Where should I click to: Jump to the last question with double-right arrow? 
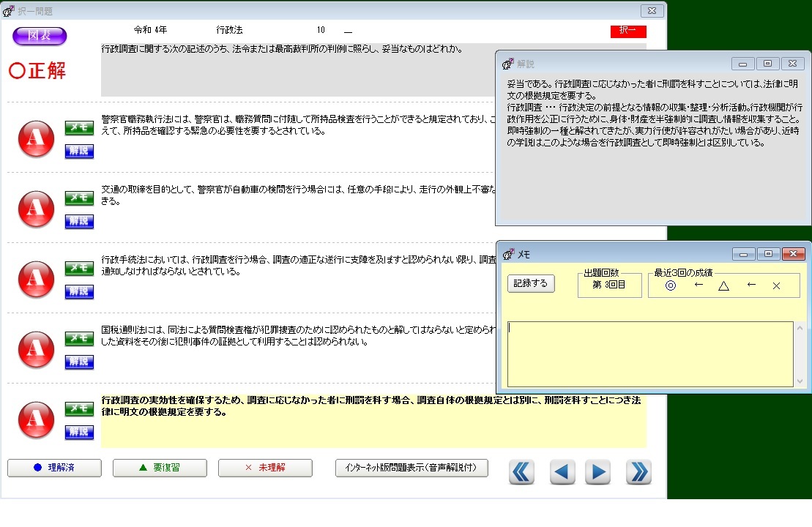[638, 473]
